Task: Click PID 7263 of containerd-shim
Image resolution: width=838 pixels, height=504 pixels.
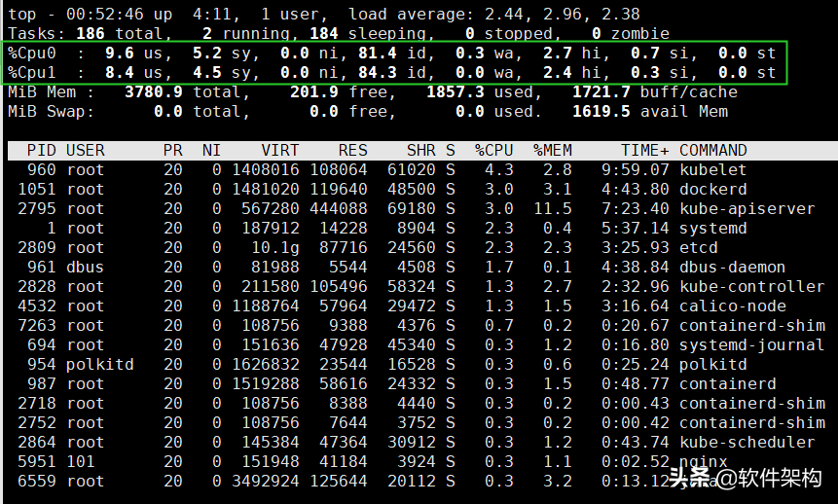Action: coord(36,326)
